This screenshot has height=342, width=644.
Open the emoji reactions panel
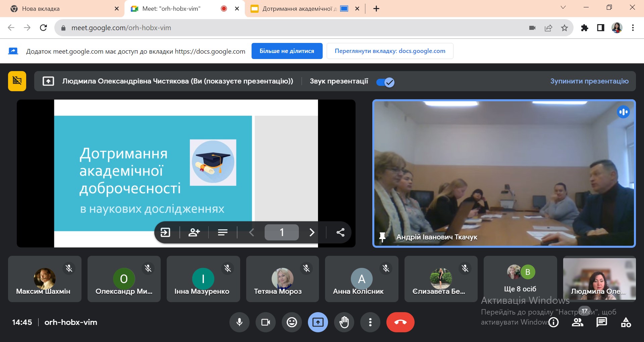pyautogui.click(x=291, y=322)
